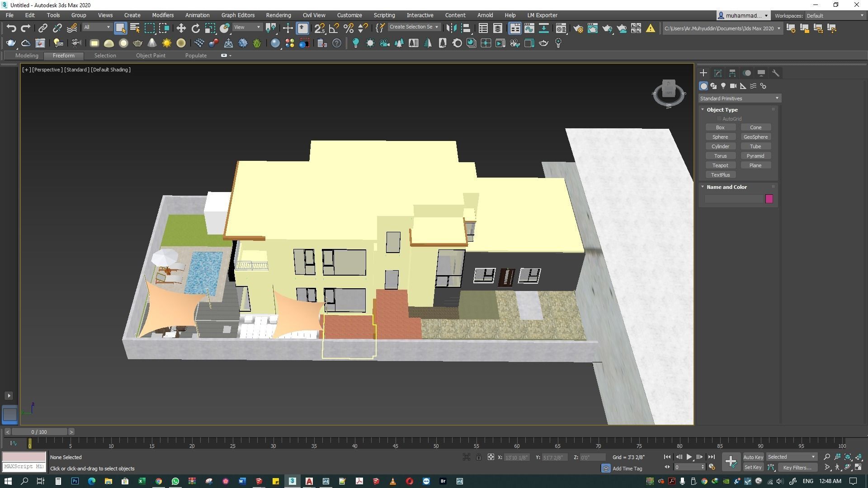Click the magenta object color swatch
Screen dimensions: 868x488
click(x=769, y=199)
